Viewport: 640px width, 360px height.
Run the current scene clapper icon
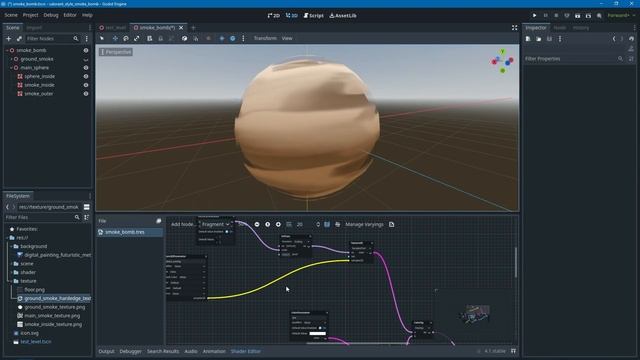point(578,16)
